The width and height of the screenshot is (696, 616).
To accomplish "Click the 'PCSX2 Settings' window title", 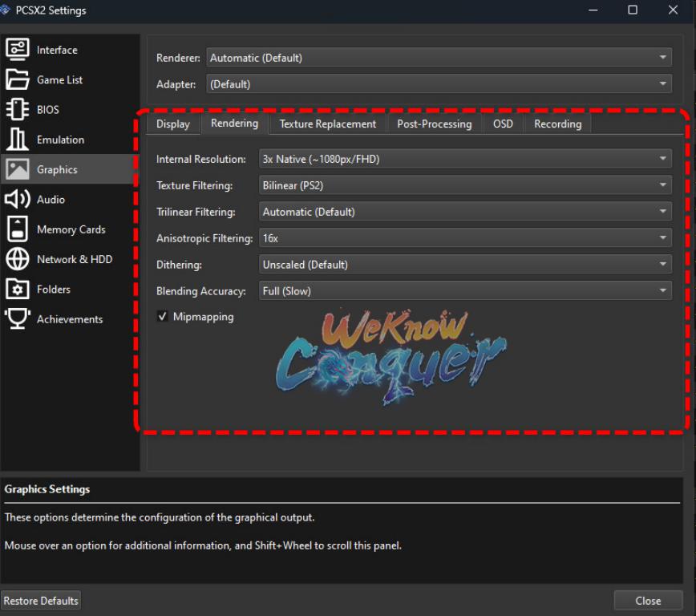I will point(51,10).
